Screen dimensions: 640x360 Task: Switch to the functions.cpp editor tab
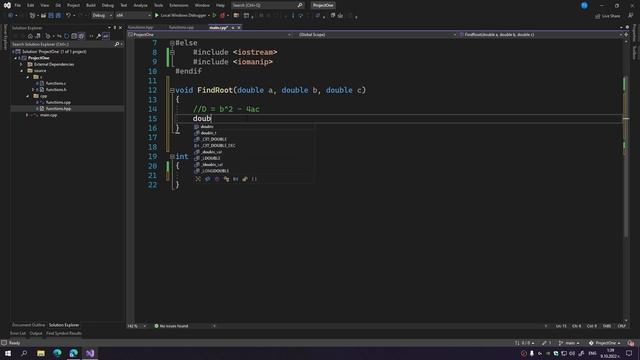pos(181,27)
